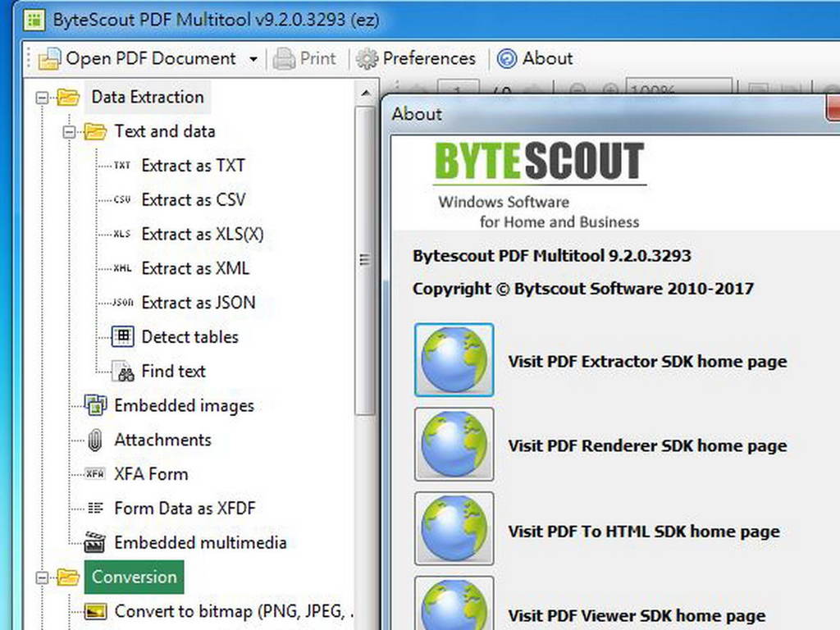Image resolution: width=840 pixels, height=630 pixels.
Task: Choose the Extract as JSON icon
Action: pyautogui.click(x=122, y=303)
